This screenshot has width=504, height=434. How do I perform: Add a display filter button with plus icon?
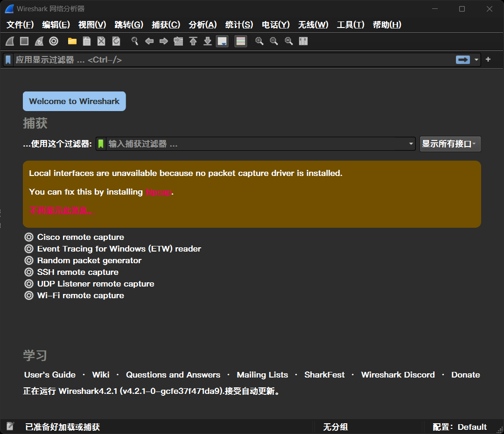click(x=488, y=59)
